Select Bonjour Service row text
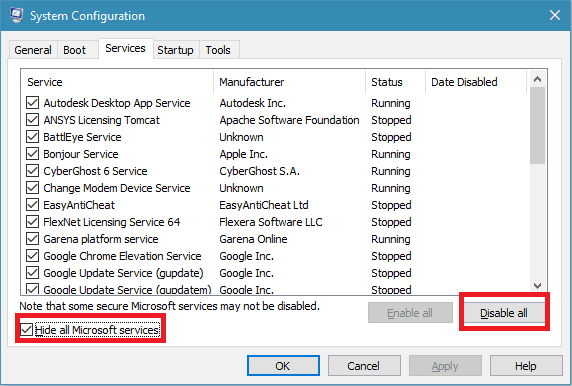This screenshot has width=572, height=386. click(x=81, y=154)
